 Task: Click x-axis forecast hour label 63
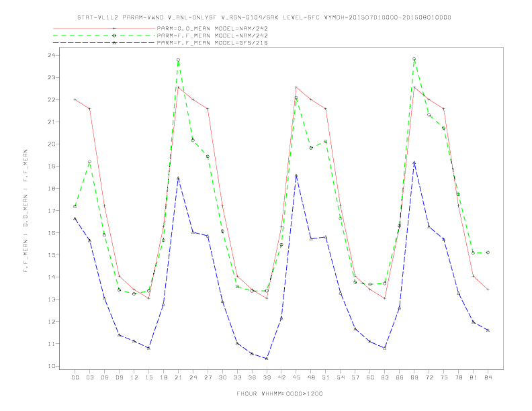385,377
